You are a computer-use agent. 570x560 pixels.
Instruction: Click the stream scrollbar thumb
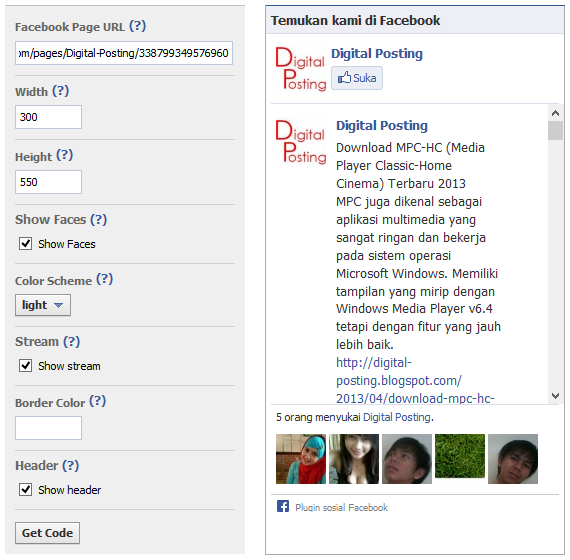(555, 131)
